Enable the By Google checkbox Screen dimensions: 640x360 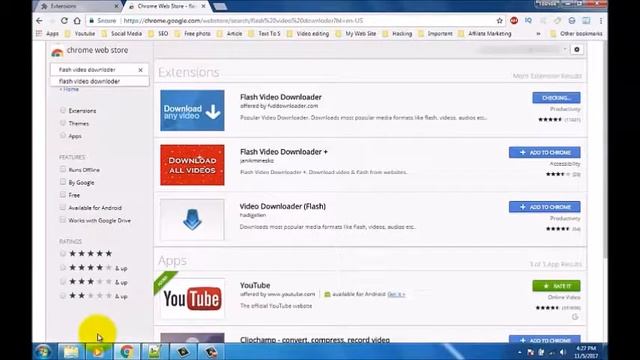point(63,182)
